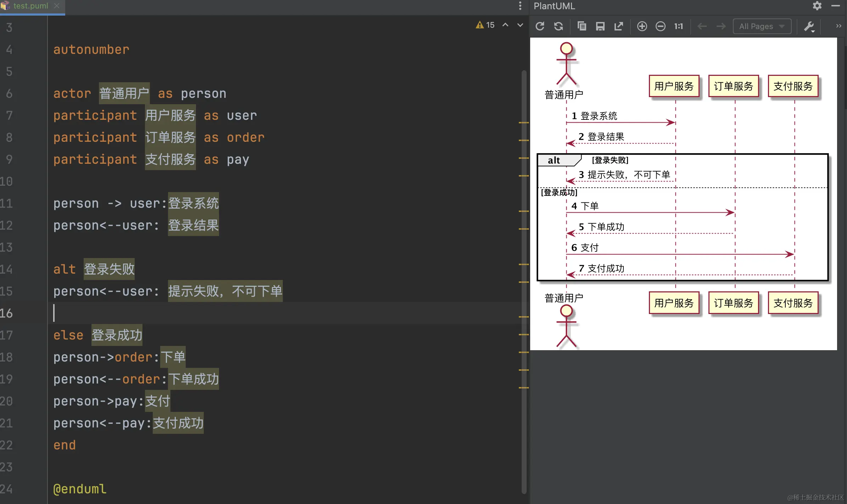Open PlantUML panel gear options
The width and height of the screenshot is (847, 504).
pos(817,6)
